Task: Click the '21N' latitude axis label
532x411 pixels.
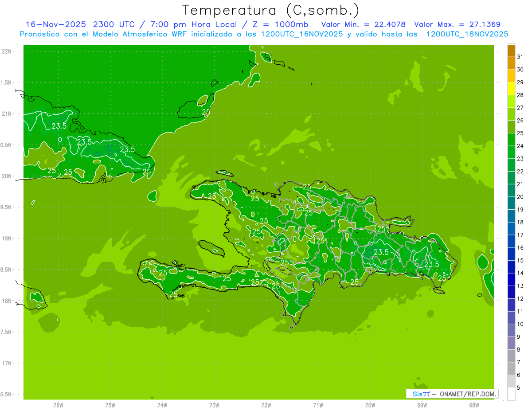Action: point(8,114)
